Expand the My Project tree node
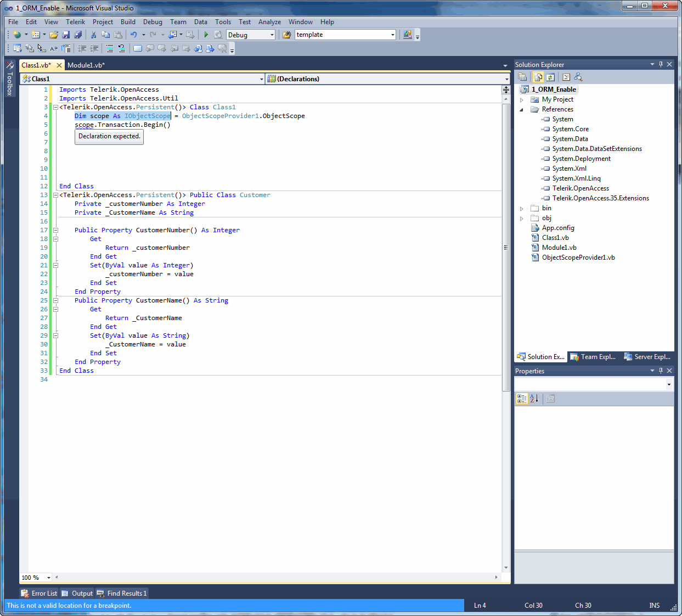Viewport: 682px width, 616px height. tap(522, 100)
